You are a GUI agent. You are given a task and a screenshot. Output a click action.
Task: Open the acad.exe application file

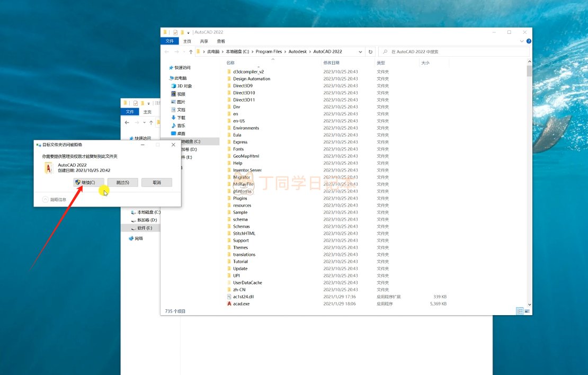click(241, 304)
